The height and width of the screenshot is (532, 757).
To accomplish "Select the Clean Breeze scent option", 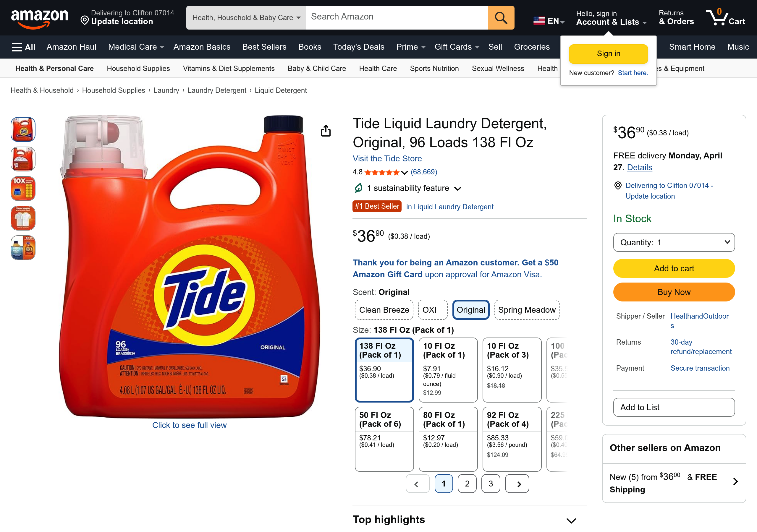I will [x=384, y=309].
